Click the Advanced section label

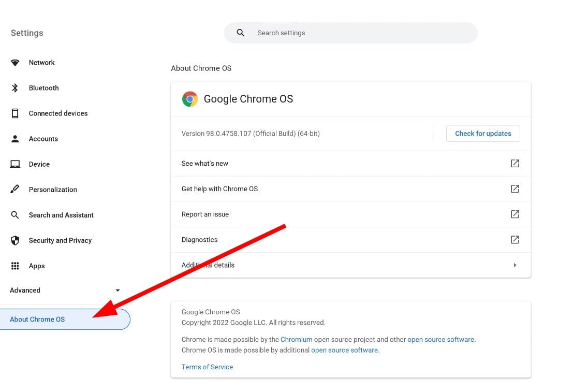(x=25, y=290)
